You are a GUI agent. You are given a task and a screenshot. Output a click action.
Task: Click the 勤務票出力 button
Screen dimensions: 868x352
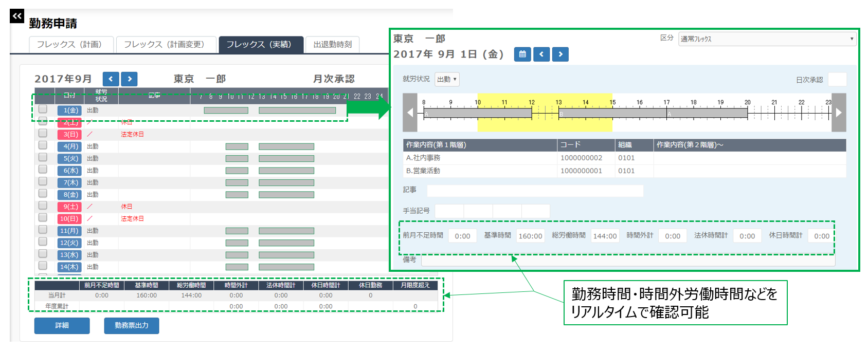click(x=132, y=326)
